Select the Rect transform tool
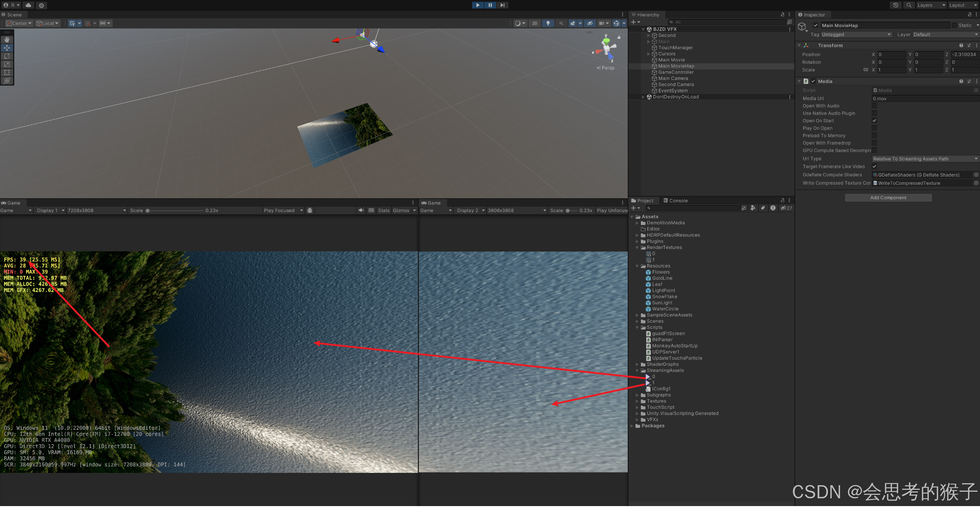Image resolution: width=980 pixels, height=508 pixels. click(7, 73)
